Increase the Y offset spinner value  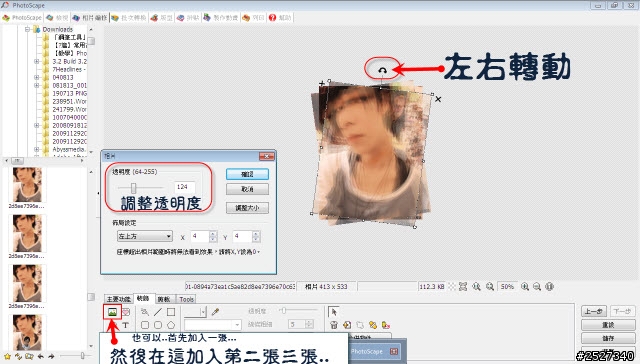(x=256, y=234)
